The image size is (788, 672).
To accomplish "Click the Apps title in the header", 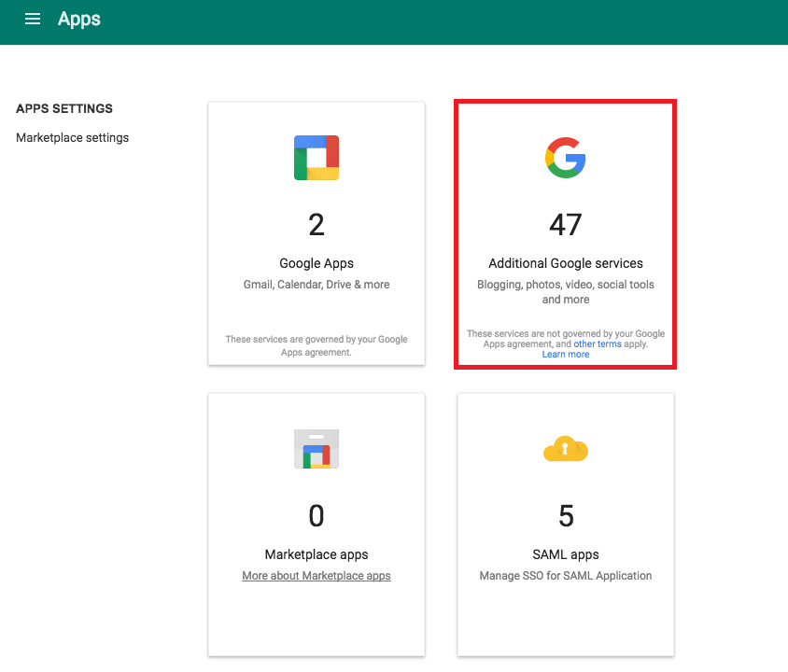I will pos(78,19).
